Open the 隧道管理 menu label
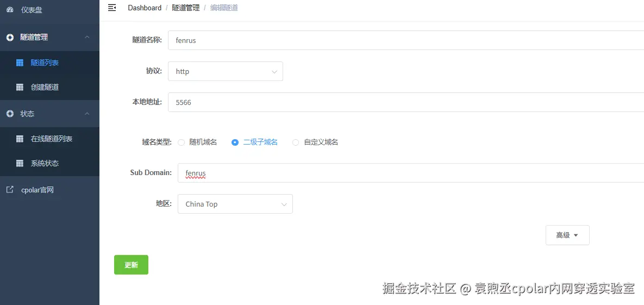Screen dimensions: 644x305 pos(34,38)
